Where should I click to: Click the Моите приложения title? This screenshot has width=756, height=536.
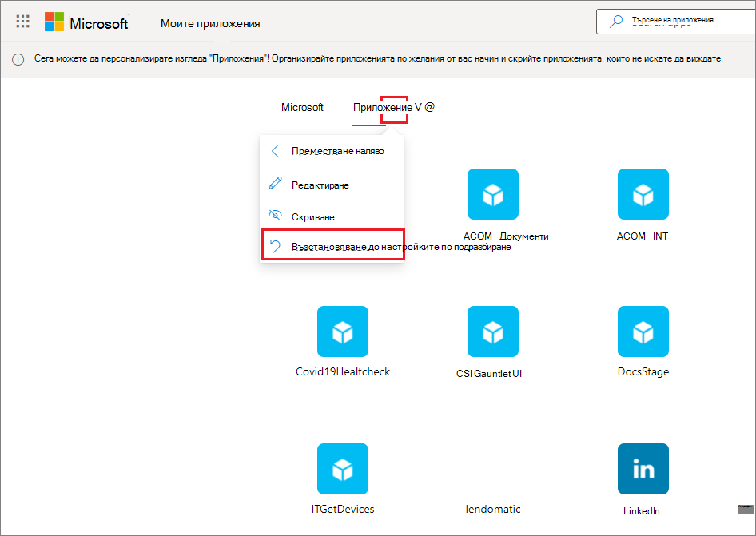pyautogui.click(x=210, y=24)
